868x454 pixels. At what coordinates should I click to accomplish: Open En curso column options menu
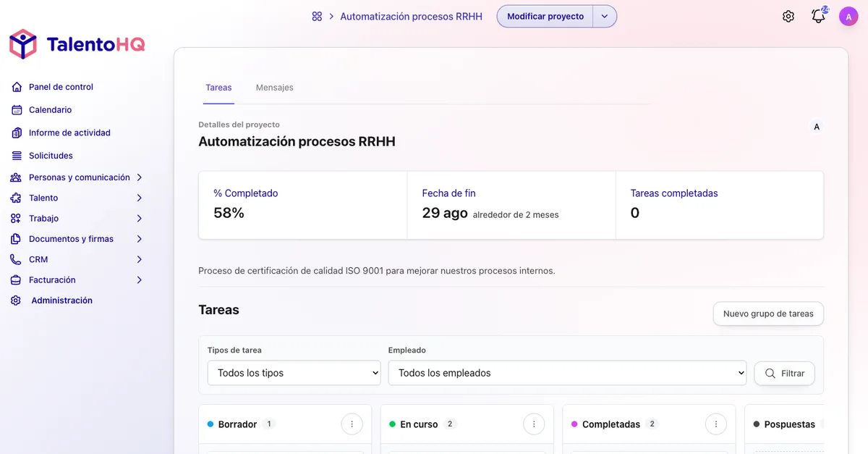tap(535, 424)
